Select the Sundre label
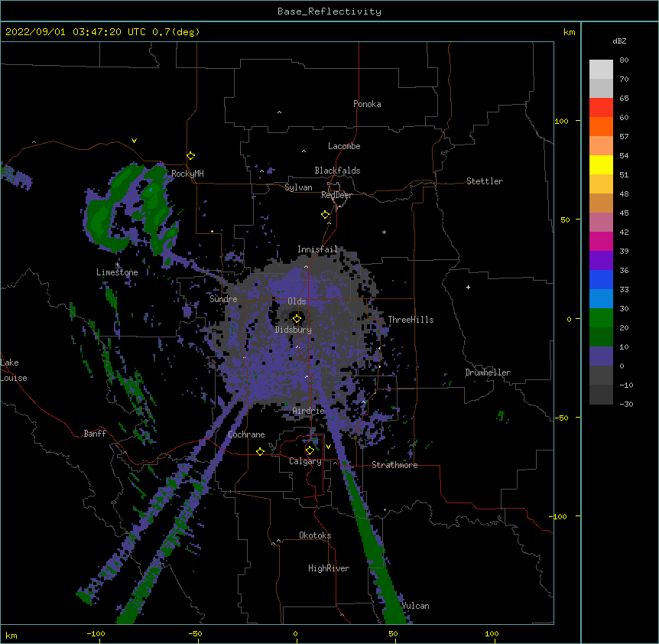659x644 pixels. [x=223, y=299]
